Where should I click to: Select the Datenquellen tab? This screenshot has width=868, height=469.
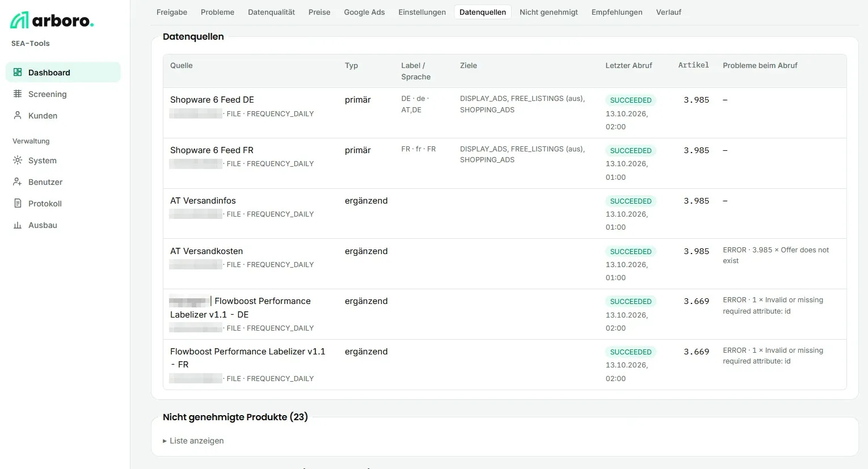(x=483, y=12)
